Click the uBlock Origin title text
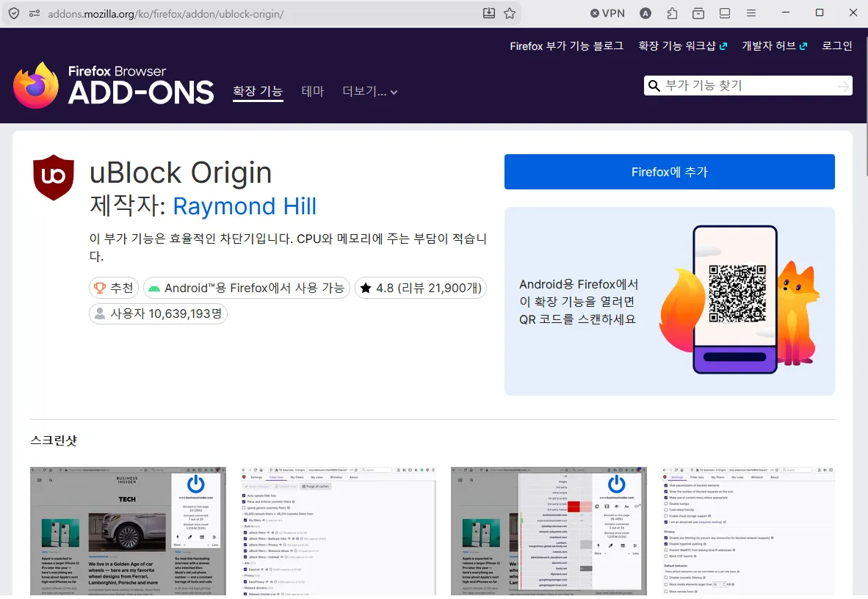This screenshot has height=599, width=868. click(181, 173)
